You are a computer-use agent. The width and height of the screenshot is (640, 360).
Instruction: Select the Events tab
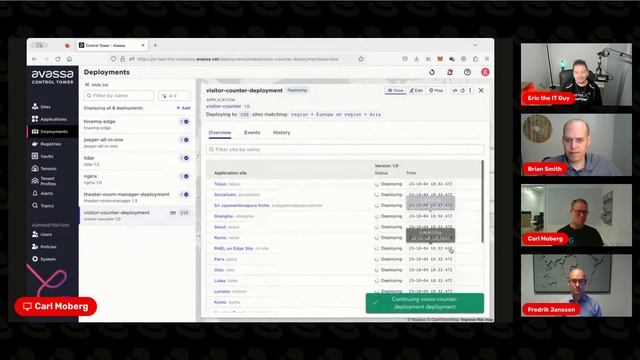click(252, 133)
